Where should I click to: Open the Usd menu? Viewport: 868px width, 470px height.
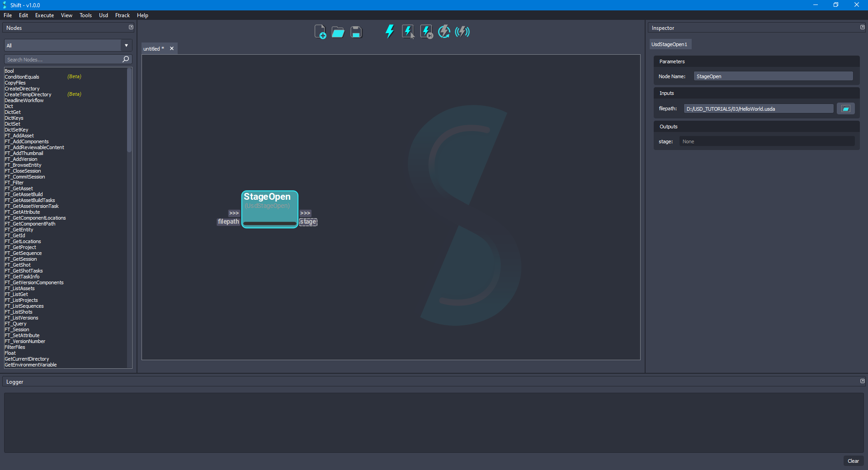point(103,15)
